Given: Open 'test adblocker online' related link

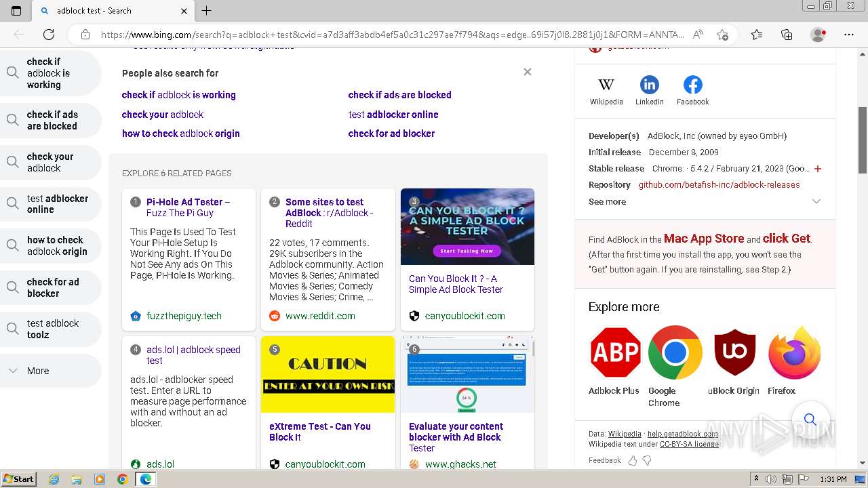Looking at the screenshot, I should 393,115.
